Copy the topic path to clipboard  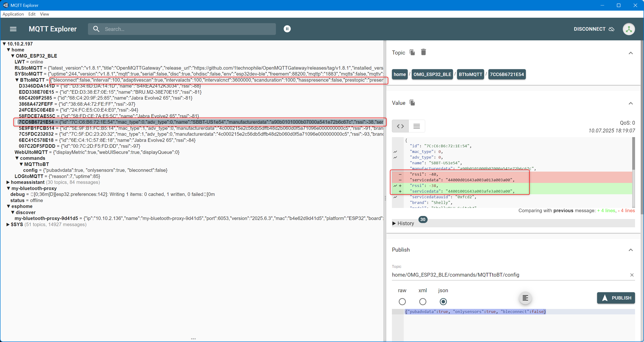tap(412, 52)
